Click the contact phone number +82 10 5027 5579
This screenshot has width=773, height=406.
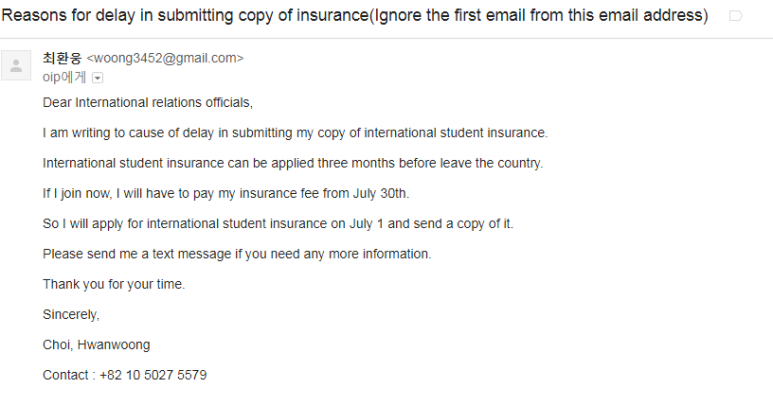153,375
